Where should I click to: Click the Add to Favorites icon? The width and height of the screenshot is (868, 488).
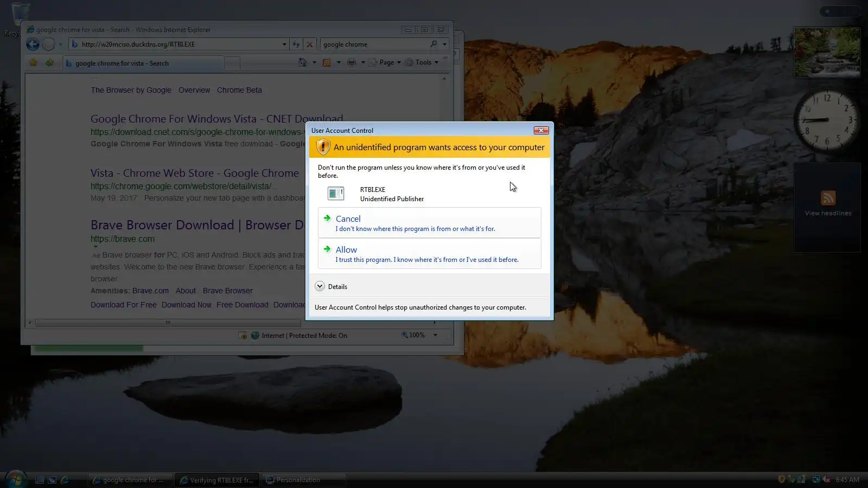coord(49,63)
